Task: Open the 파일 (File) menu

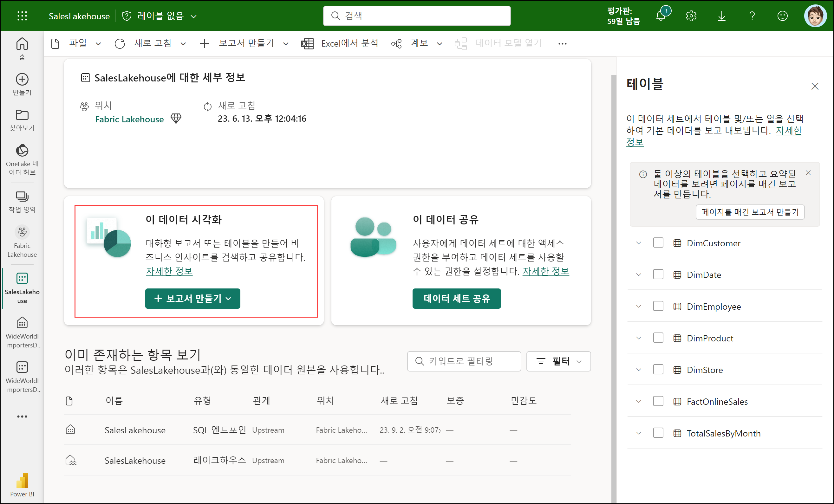Action: point(77,43)
